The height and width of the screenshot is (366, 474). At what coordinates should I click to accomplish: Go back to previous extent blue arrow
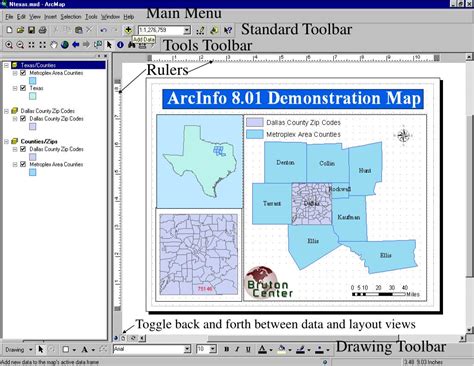coord(76,44)
